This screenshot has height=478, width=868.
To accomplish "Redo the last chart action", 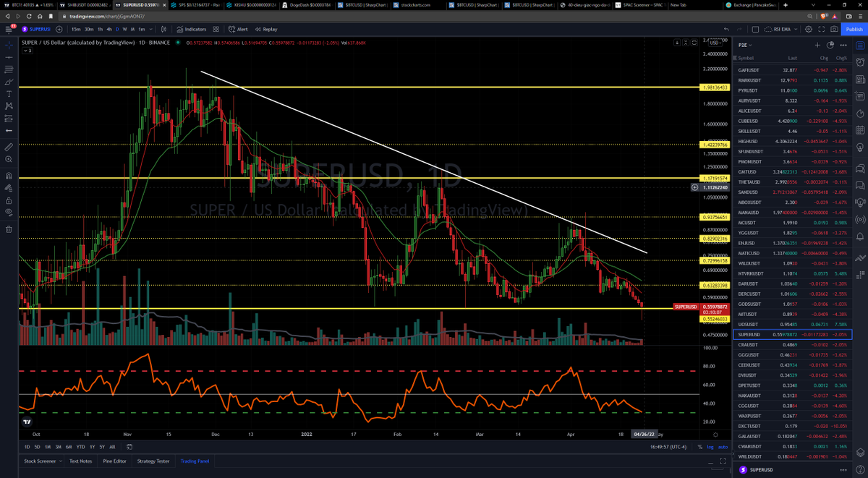I will (x=740, y=30).
